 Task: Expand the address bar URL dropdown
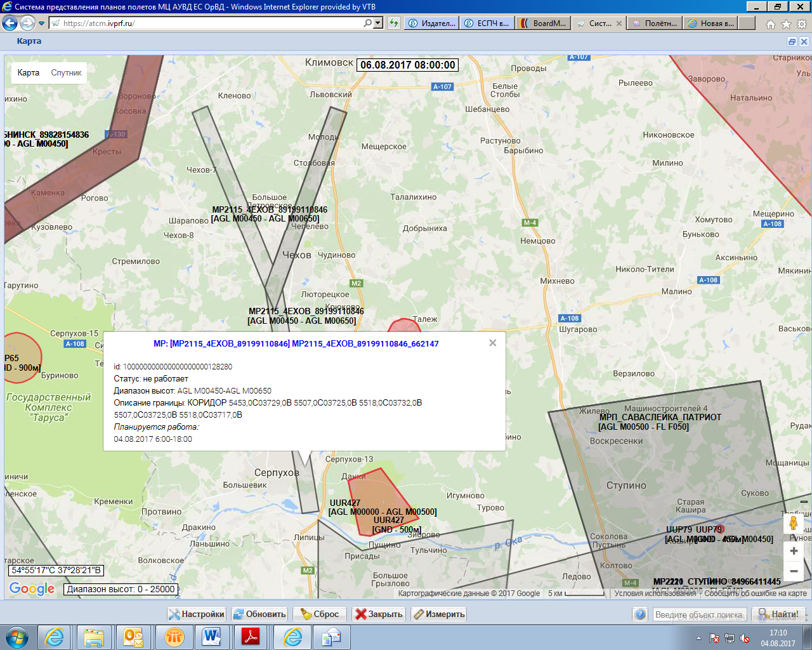(379, 23)
